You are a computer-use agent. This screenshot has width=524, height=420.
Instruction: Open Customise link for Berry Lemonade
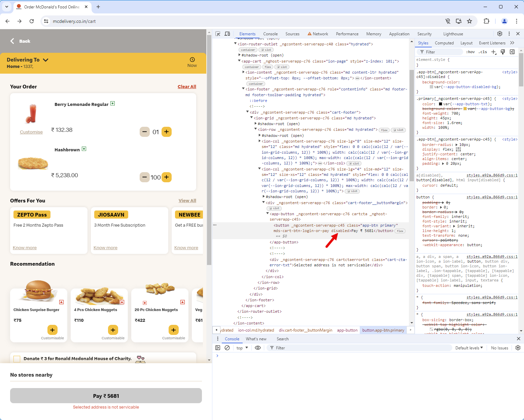click(x=31, y=132)
